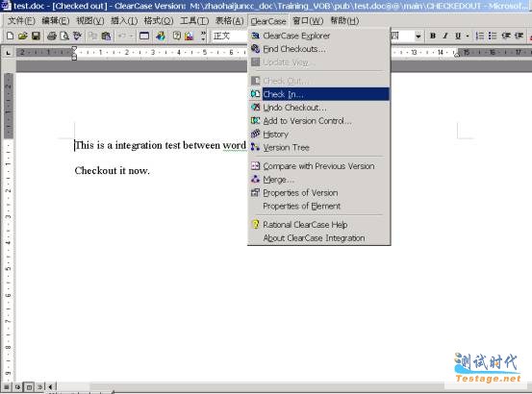Toggle numbered list formatting

click(479, 36)
